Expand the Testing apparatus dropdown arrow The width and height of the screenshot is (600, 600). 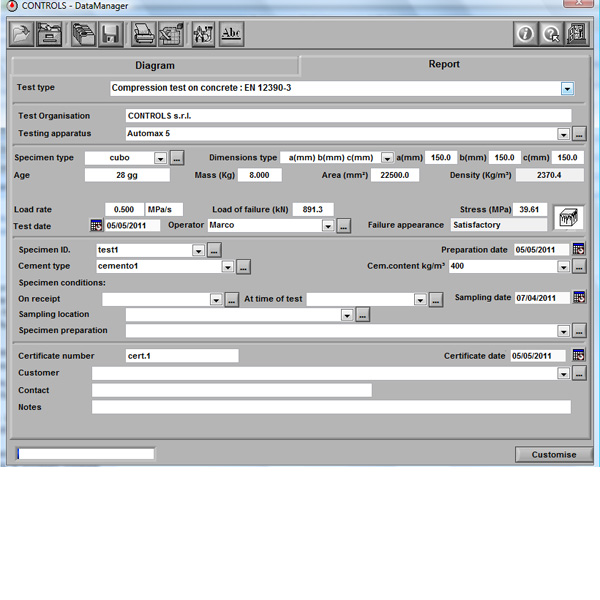[563, 134]
